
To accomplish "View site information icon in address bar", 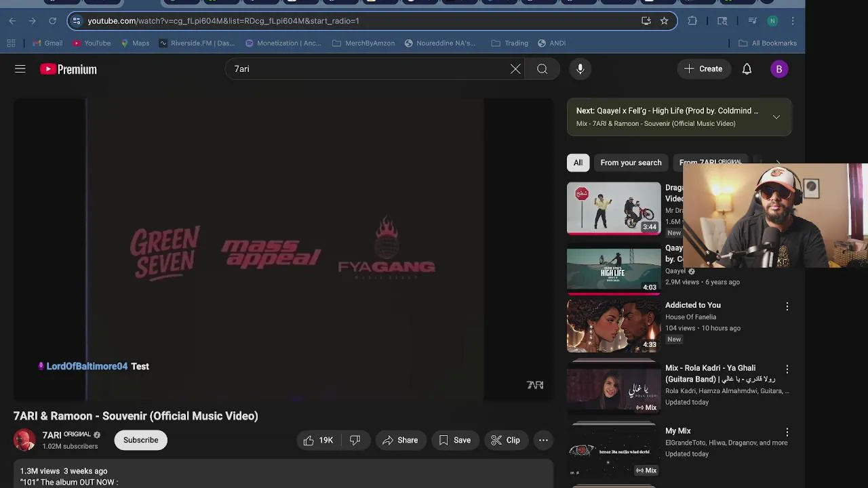I will coord(76,21).
